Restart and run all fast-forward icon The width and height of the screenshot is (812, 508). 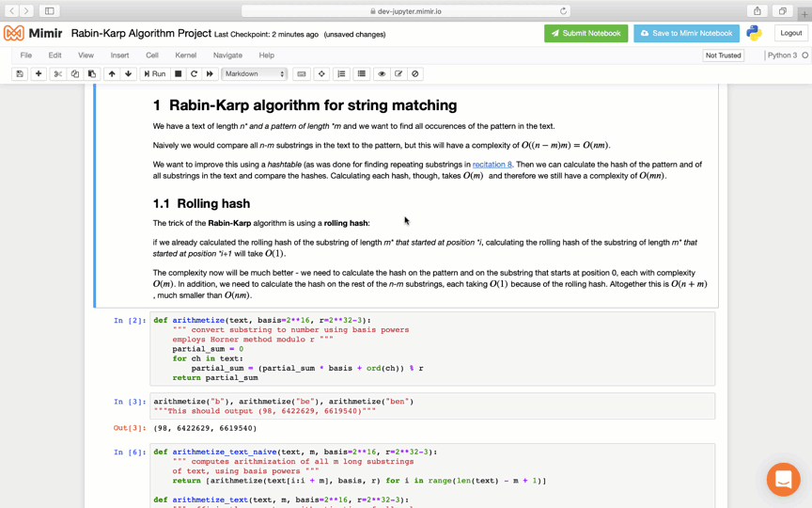(210, 73)
